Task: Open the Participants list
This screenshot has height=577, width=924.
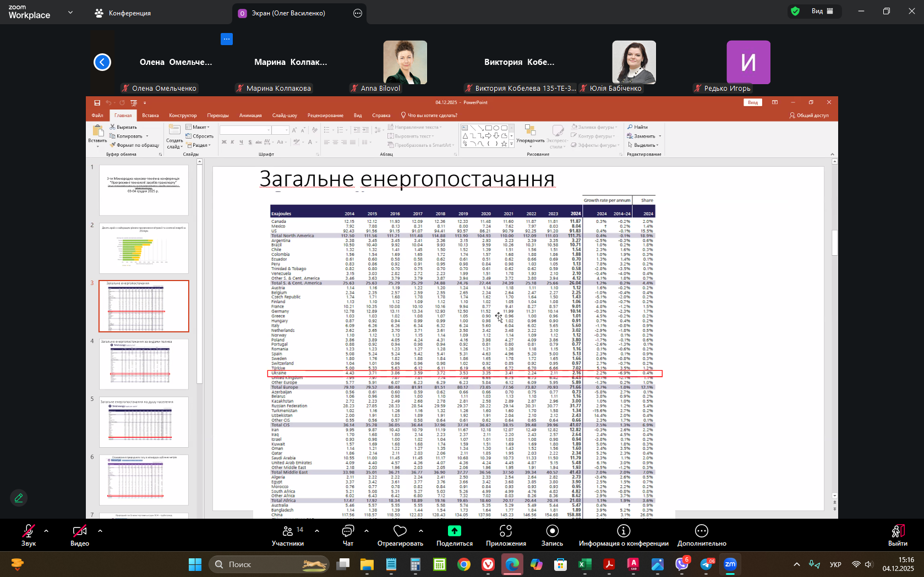Action: (288, 535)
